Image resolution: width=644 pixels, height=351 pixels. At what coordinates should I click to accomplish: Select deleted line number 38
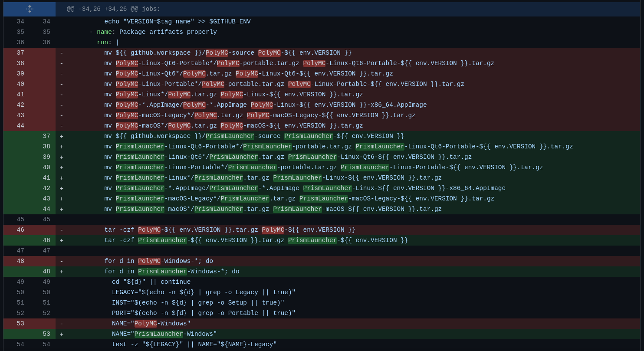(20, 63)
